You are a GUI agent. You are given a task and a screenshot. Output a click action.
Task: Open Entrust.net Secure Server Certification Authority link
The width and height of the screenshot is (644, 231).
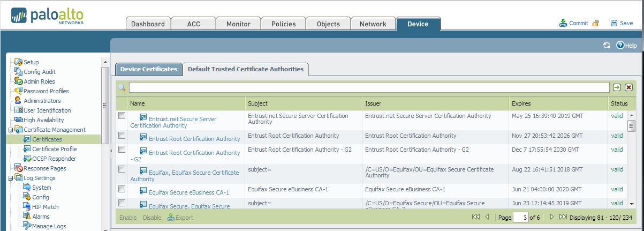(x=173, y=122)
